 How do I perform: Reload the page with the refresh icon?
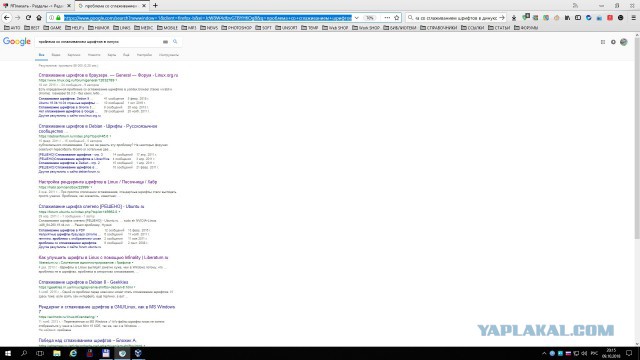(28, 18)
